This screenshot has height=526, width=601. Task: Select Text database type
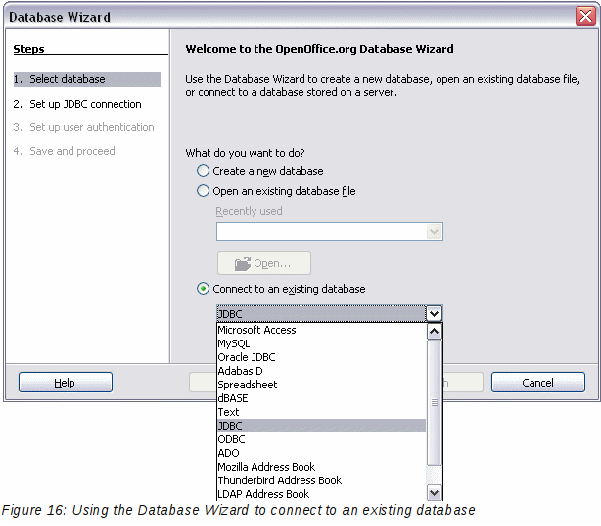(x=321, y=412)
